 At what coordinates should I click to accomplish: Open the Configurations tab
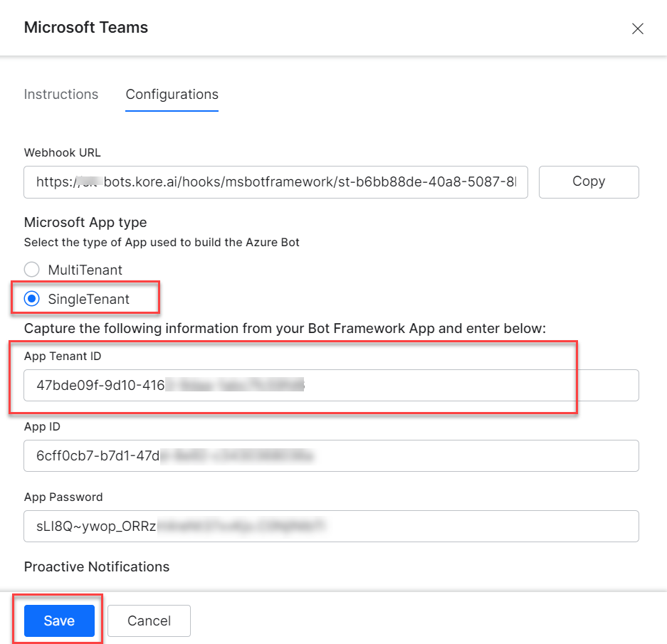[x=172, y=94]
